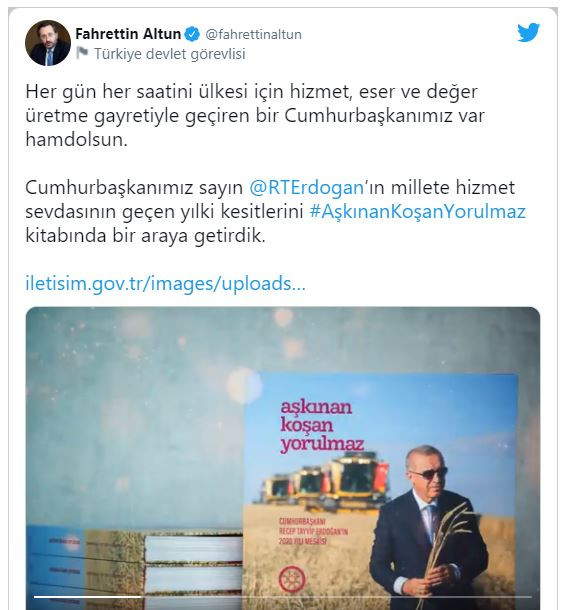Click the video progress bar
Viewport: 567px width, 610px height.
click(x=283, y=596)
